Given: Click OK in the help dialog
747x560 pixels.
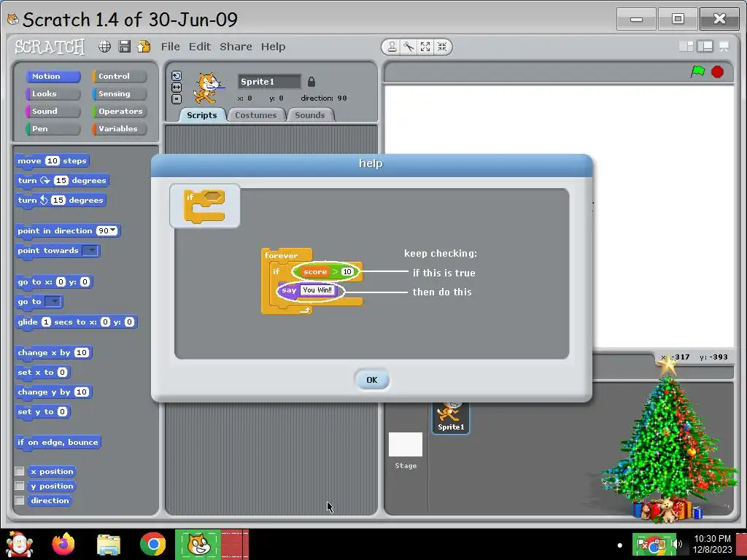Looking at the screenshot, I should point(371,379).
